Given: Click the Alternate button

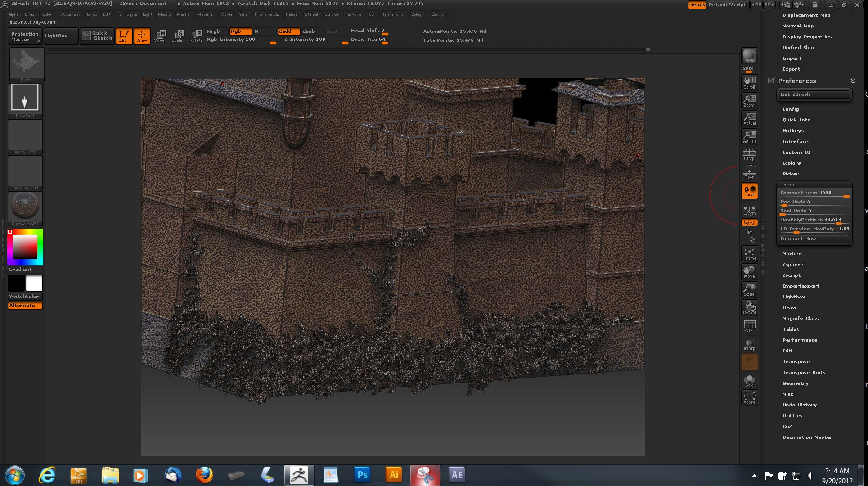Looking at the screenshot, I should click(x=25, y=306).
